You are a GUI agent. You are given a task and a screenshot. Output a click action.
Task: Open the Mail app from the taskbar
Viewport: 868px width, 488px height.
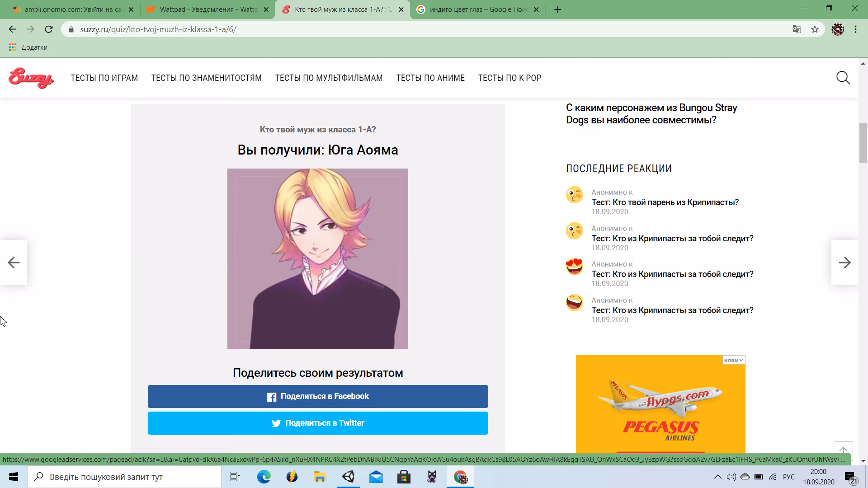pyautogui.click(x=376, y=477)
